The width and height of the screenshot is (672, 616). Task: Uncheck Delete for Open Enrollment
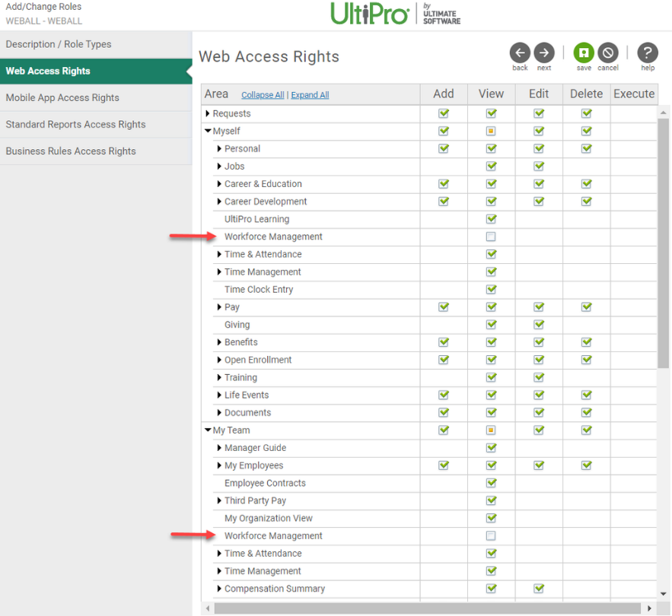(x=586, y=360)
